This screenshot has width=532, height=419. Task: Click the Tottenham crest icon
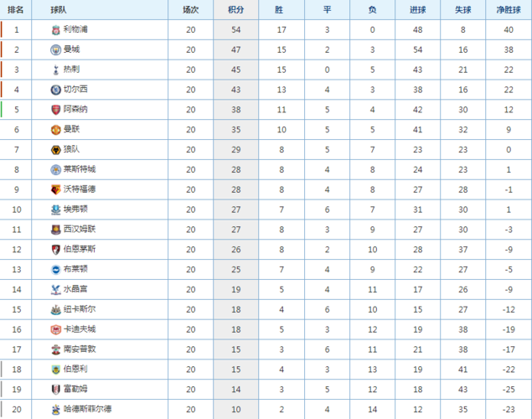pos(55,70)
